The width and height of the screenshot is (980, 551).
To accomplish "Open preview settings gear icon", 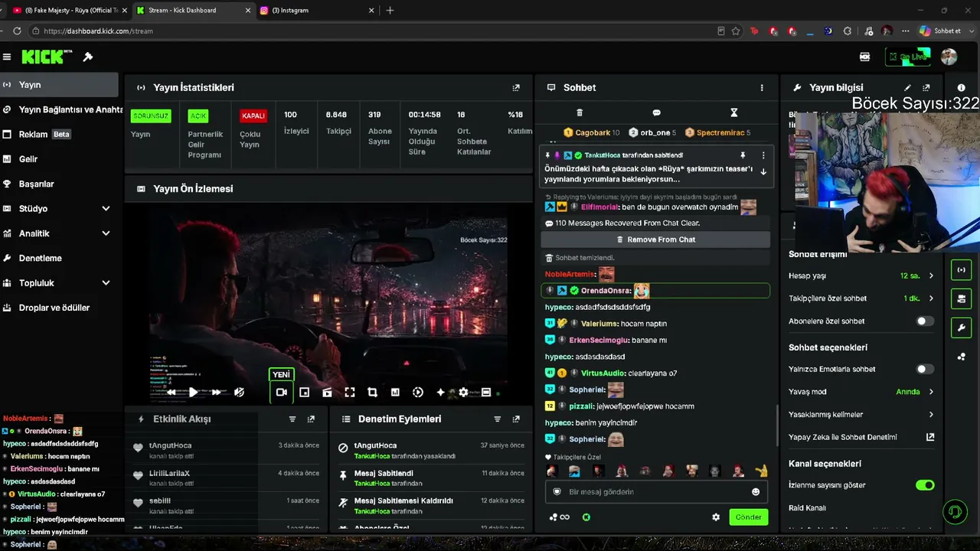I will 463,392.
